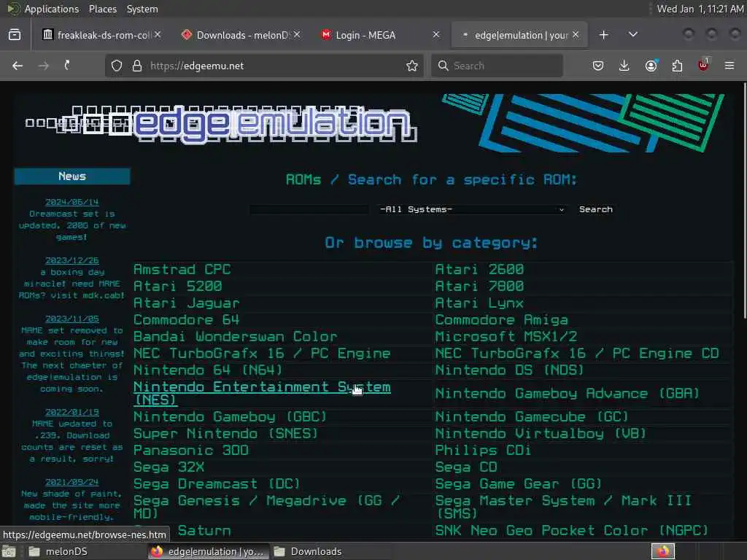Close the Downloads melonDS tab
The height and width of the screenshot is (560, 747).
297,35
